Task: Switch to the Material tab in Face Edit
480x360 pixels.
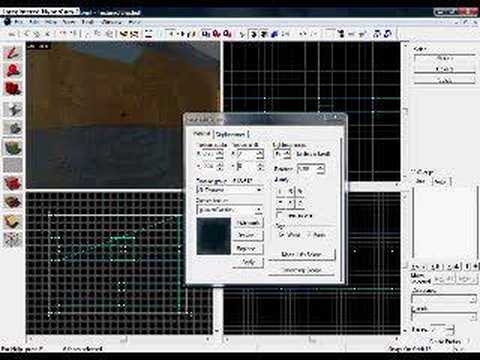Action: click(202, 134)
